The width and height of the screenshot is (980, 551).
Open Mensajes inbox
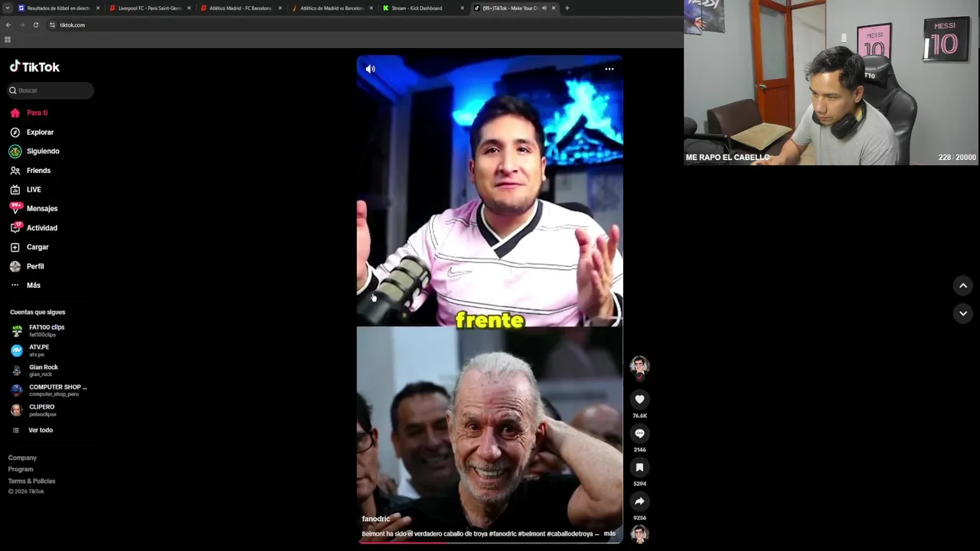(x=34, y=208)
